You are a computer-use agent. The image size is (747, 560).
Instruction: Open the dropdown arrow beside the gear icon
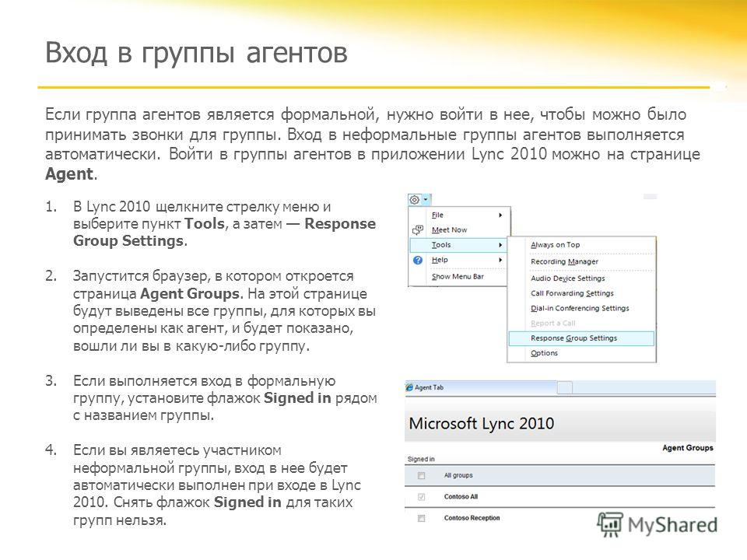click(426, 200)
